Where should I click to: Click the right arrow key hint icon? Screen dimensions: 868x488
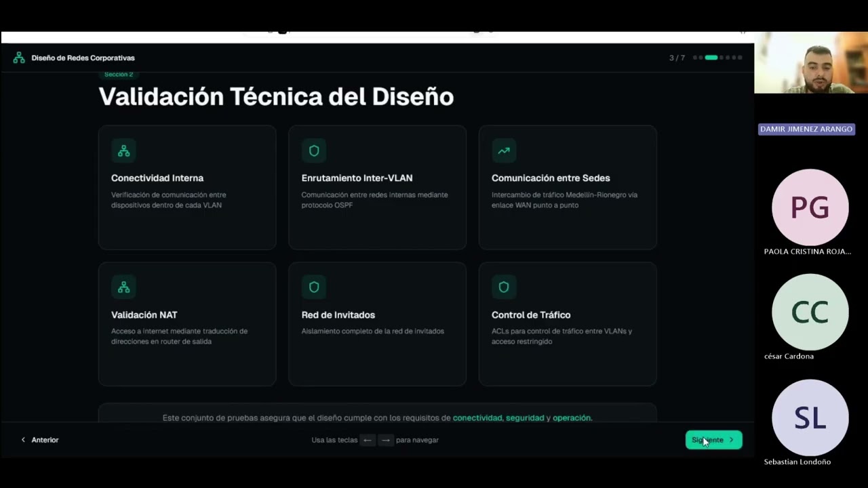[x=386, y=440]
